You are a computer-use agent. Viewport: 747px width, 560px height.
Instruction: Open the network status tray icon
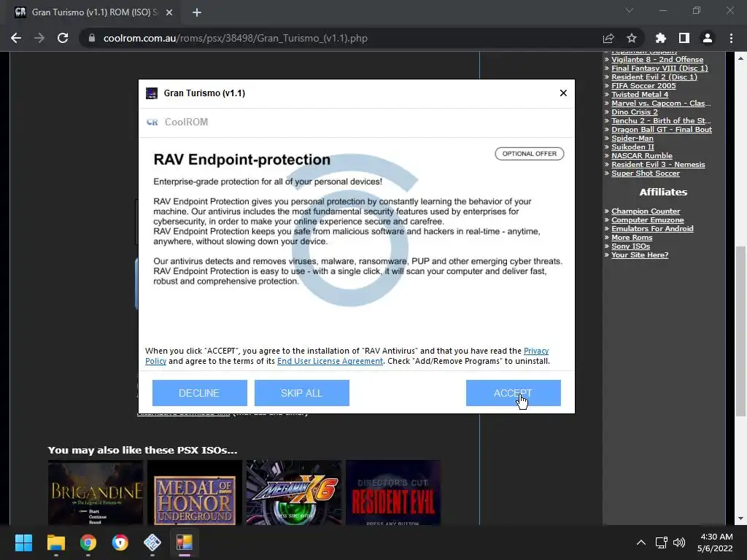click(x=661, y=542)
